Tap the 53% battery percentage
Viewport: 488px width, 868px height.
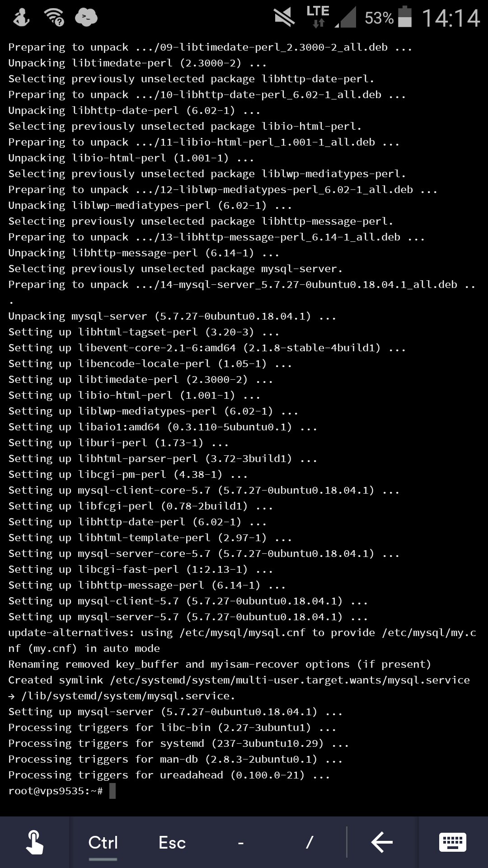(x=379, y=18)
